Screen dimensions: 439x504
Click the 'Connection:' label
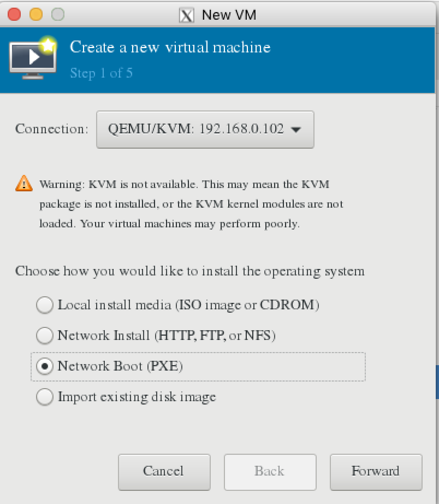coord(52,129)
